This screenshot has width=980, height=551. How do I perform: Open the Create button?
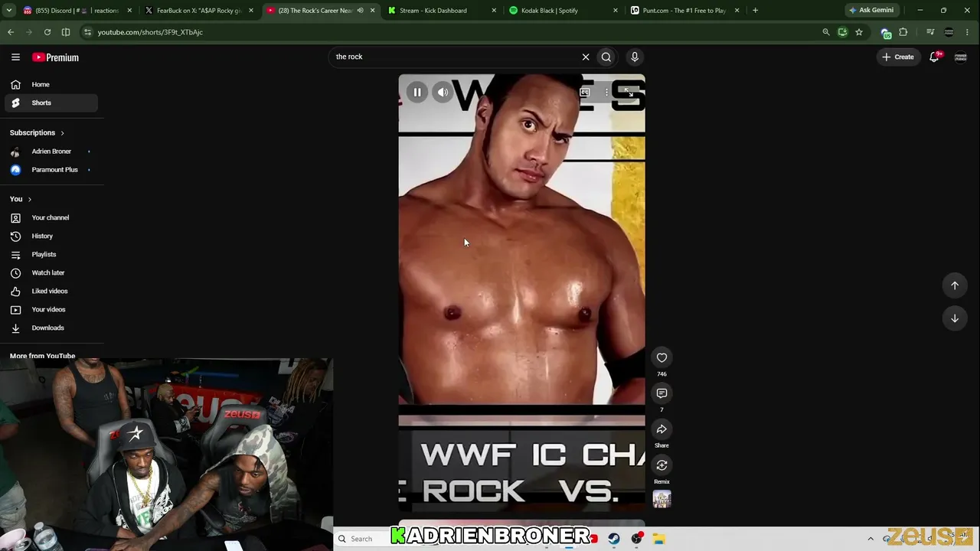[898, 57]
